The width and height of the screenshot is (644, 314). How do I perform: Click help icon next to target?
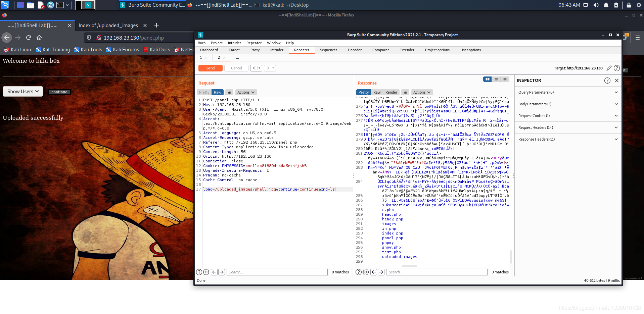click(x=617, y=68)
